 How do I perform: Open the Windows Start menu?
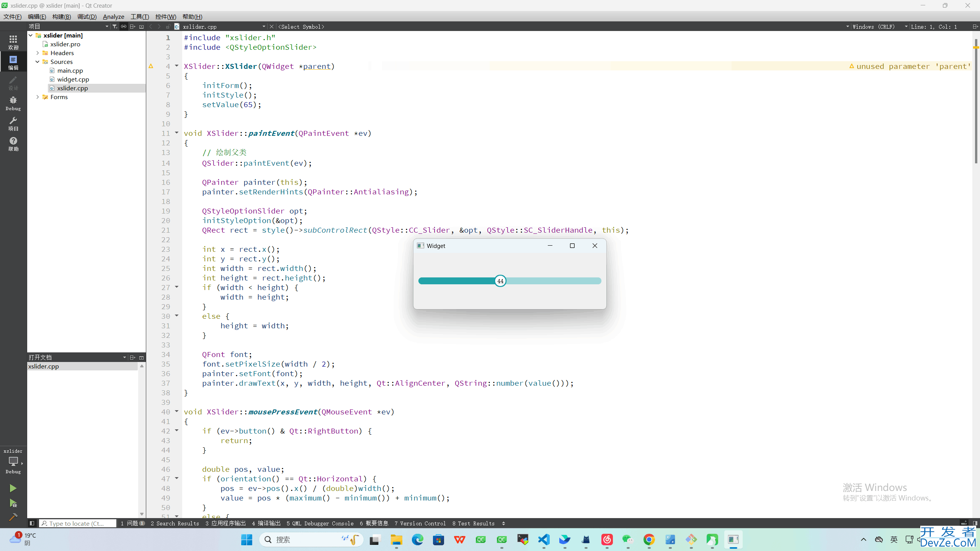[x=247, y=540]
